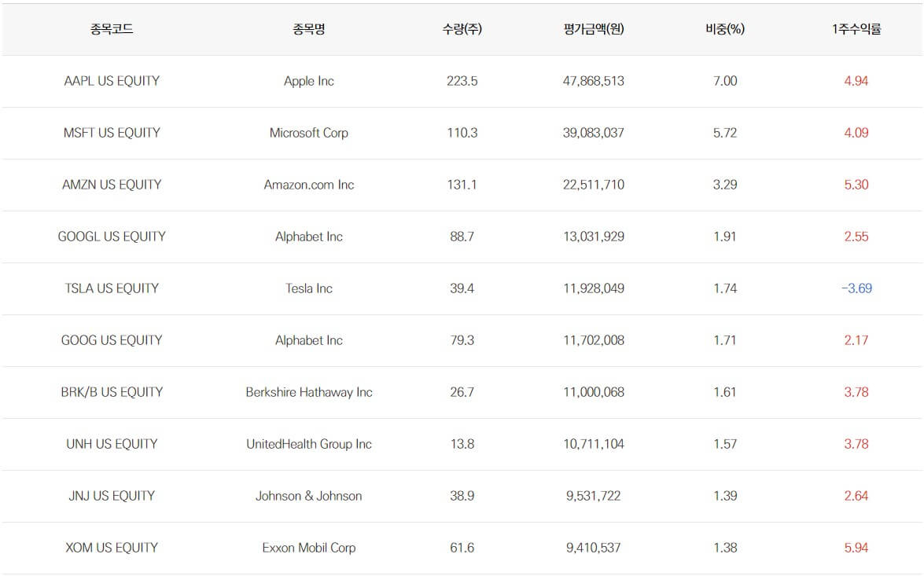This screenshot has height=576, width=924.
Task: Select the MSFT US EQUITY code cell
Action: click(112, 133)
